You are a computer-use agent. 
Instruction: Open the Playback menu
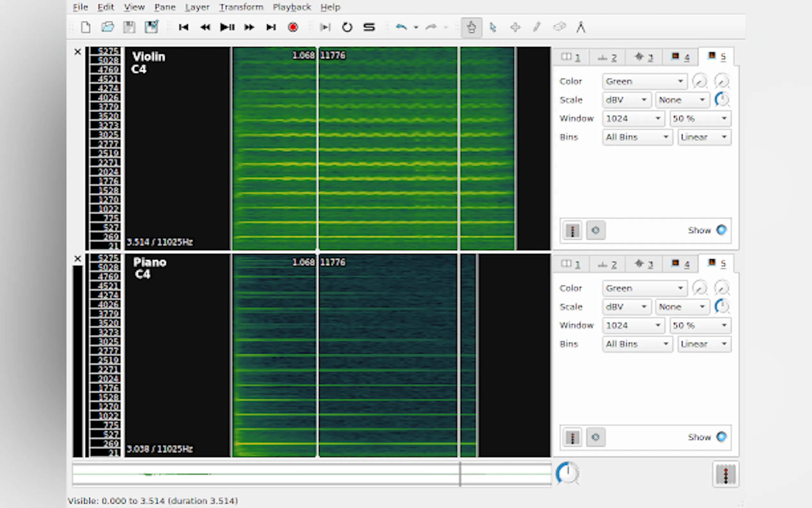(x=292, y=7)
